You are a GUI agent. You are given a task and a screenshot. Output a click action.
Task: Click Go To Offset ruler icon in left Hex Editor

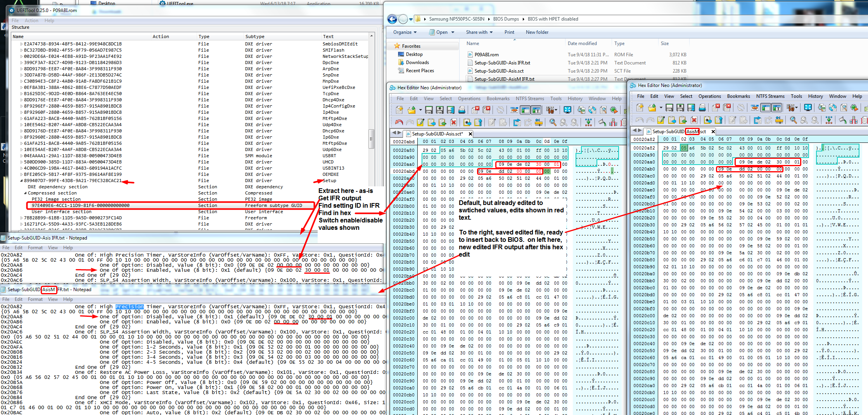(539, 122)
